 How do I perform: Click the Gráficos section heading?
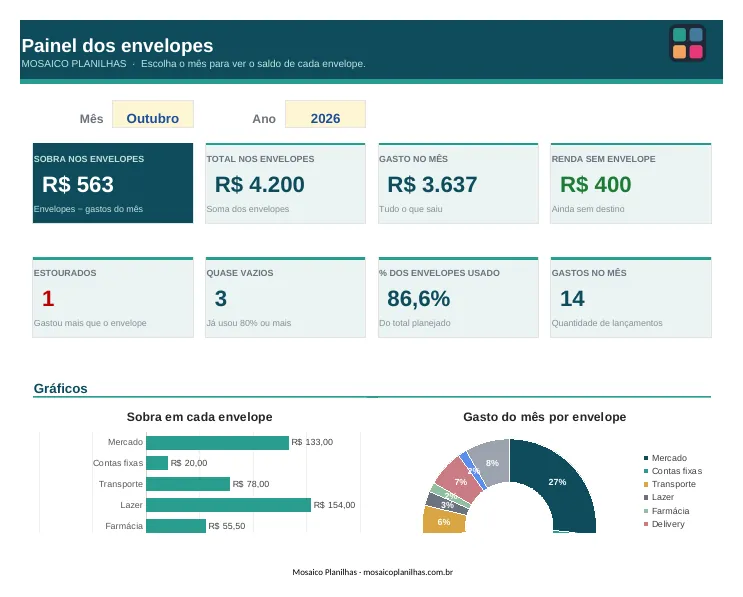pyautogui.click(x=61, y=389)
